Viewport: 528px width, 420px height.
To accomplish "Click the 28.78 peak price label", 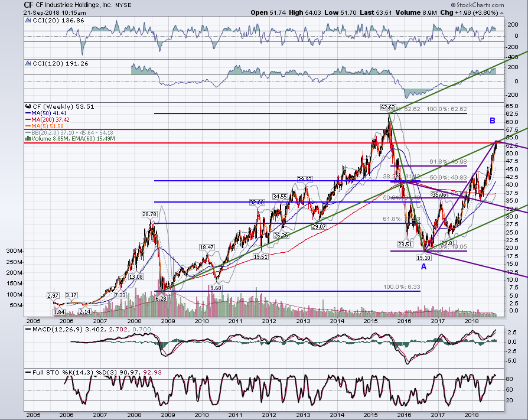I will point(149,214).
